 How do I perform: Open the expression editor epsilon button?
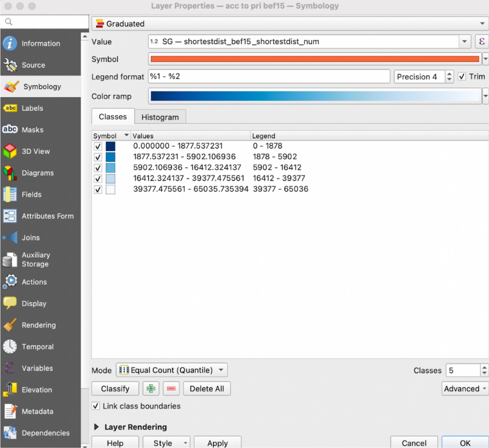coord(481,42)
